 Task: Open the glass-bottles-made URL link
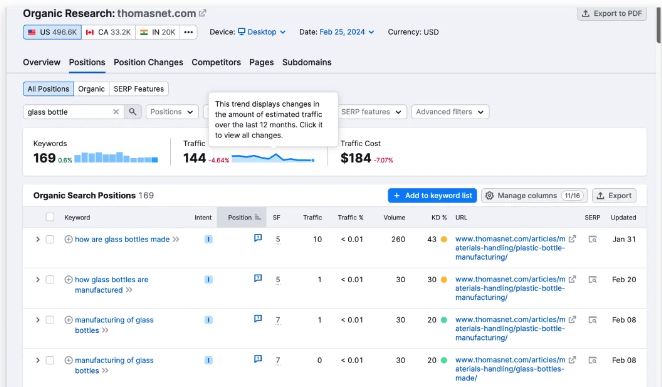(510, 369)
